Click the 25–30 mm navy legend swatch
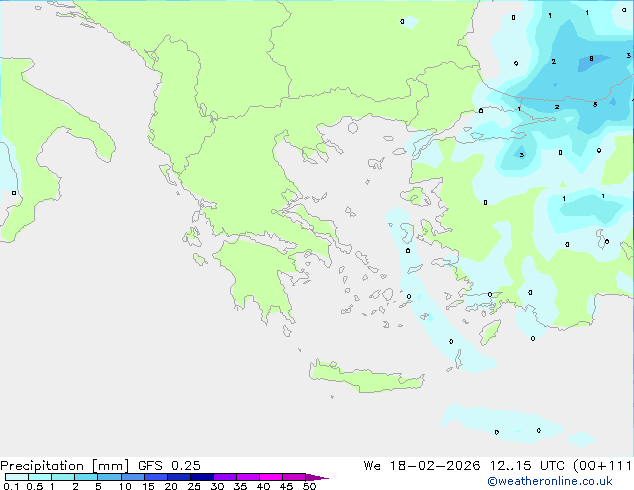 (x=201, y=477)
